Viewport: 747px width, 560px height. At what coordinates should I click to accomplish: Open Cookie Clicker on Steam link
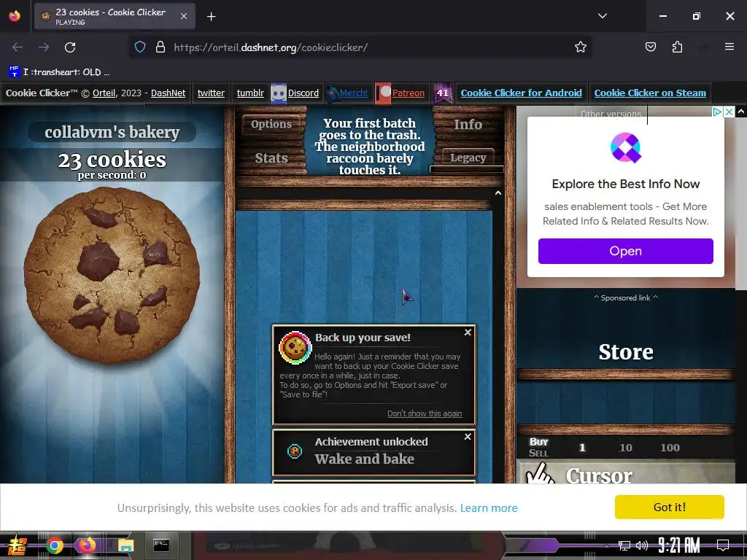pos(650,93)
